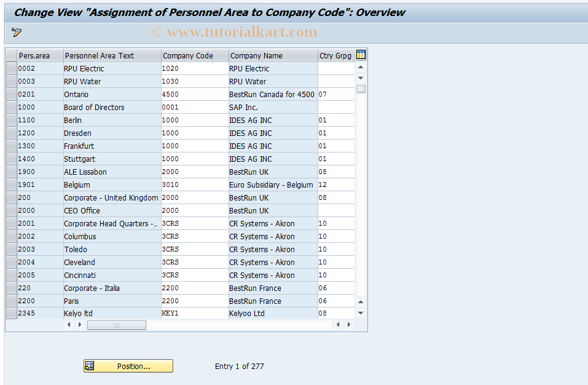The height and width of the screenshot is (385, 588).
Task: Click company code field 4500 for Ontario
Action: [x=195, y=94]
